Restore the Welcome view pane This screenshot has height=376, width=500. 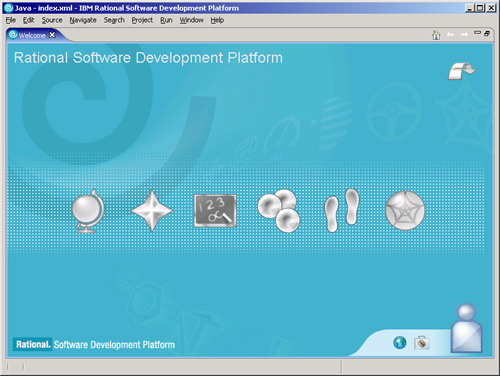coord(487,33)
